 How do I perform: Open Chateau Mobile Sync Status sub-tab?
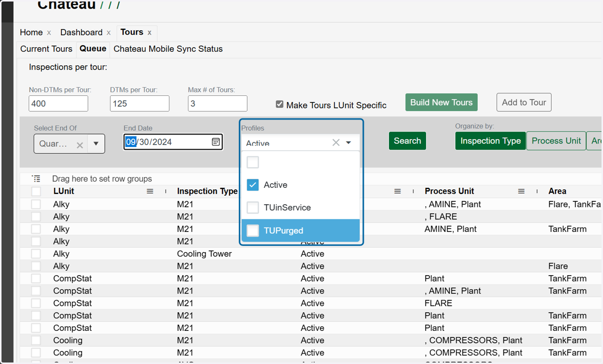point(168,49)
